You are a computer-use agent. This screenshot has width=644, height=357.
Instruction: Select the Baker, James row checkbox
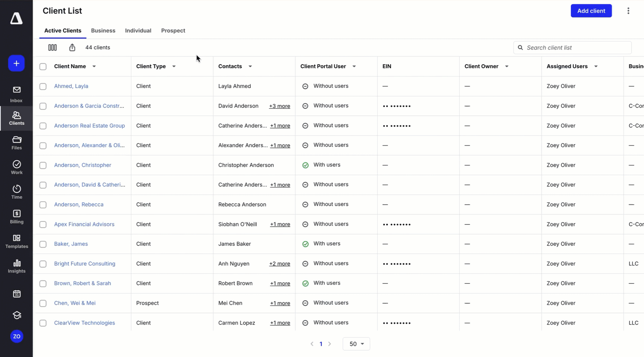43,244
